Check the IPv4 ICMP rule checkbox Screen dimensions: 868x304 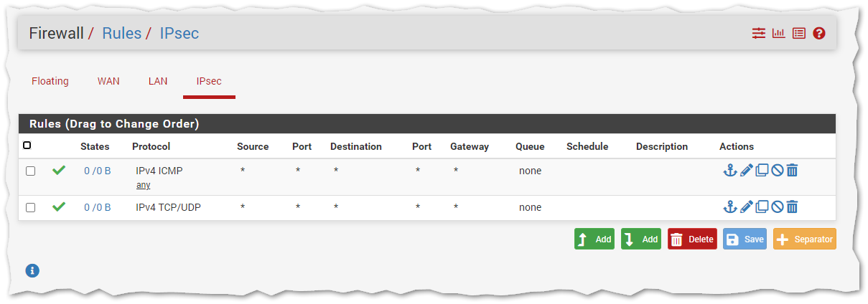[30, 171]
